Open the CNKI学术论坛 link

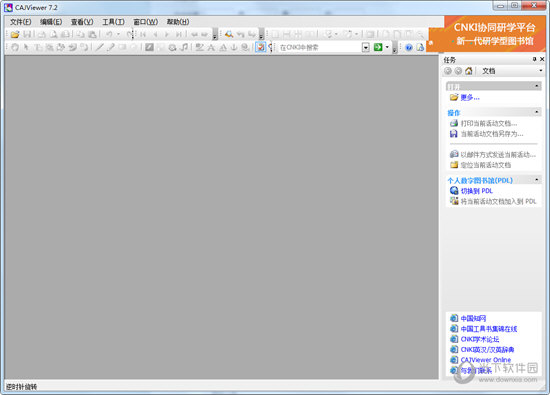479,339
